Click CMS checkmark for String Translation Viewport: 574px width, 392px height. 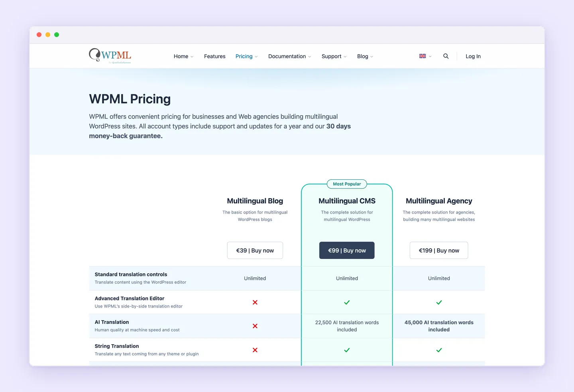[347, 350]
